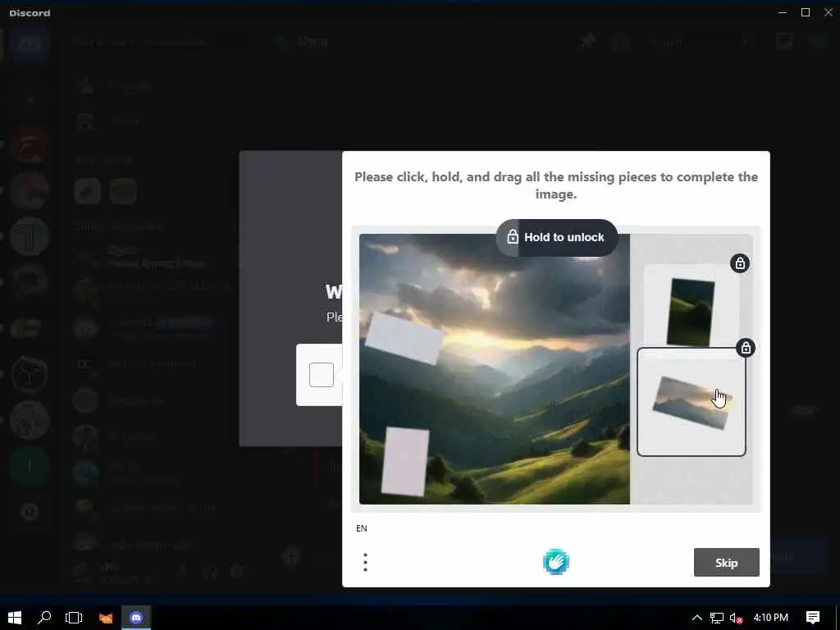Select the sunset mountain puzzle piece
Viewport: 840px width, 630px height.
click(692, 402)
